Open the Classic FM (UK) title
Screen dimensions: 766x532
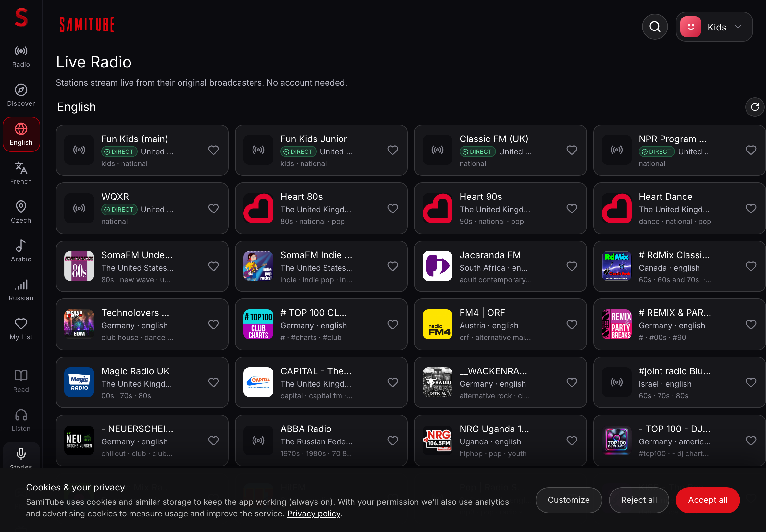[494, 139]
